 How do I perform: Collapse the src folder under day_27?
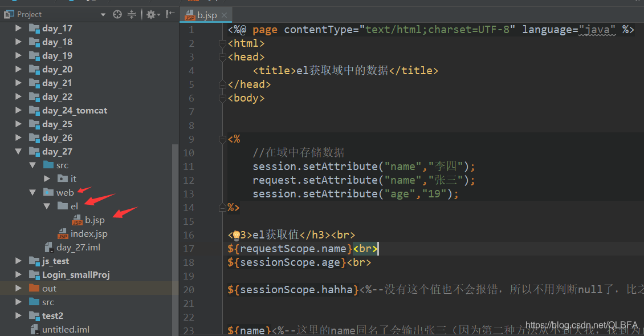tap(32, 165)
